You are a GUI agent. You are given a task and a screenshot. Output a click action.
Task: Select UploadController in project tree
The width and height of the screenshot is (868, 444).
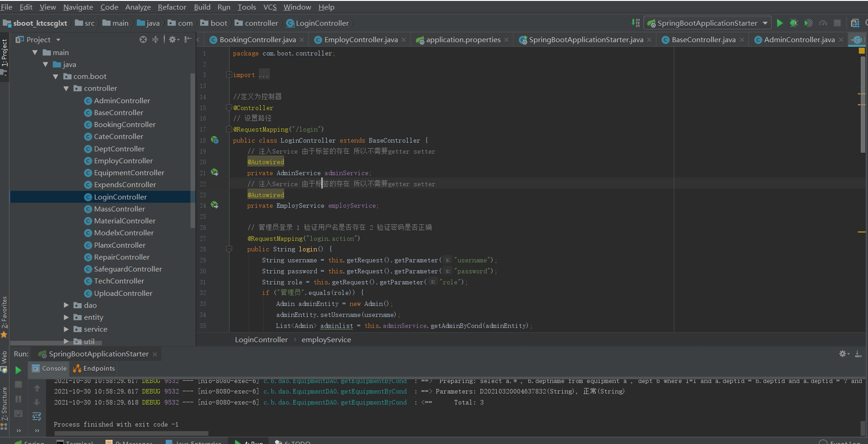pos(123,293)
